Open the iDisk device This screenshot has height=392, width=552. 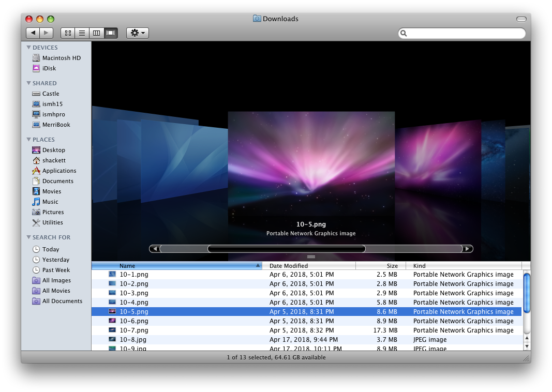[x=49, y=68]
